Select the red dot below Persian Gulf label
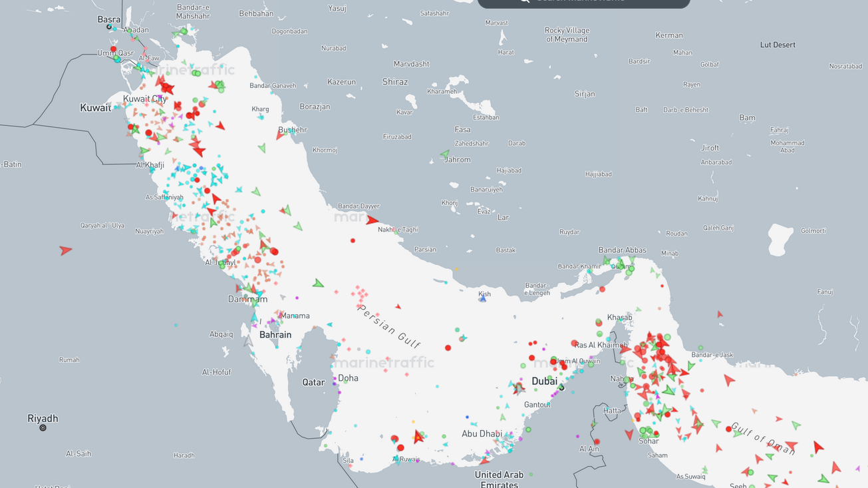Screen dimensions: 868x488 click(x=448, y=348)
